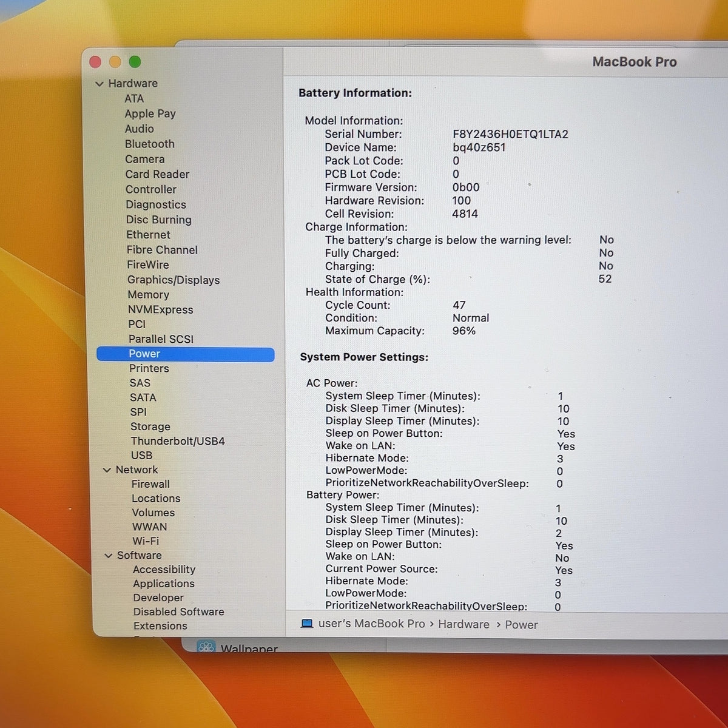Image resolution: width=728 pixels, height=728 pixels.
Task: Collapse the Software section chevron
Action: 109,556
